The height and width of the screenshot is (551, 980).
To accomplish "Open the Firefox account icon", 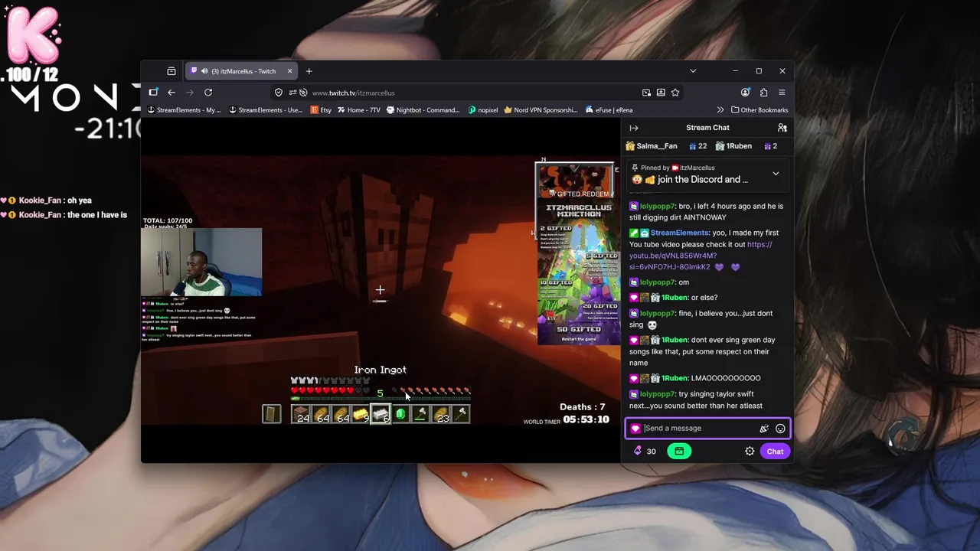I will pyautogui.click(x=746, y=93).
